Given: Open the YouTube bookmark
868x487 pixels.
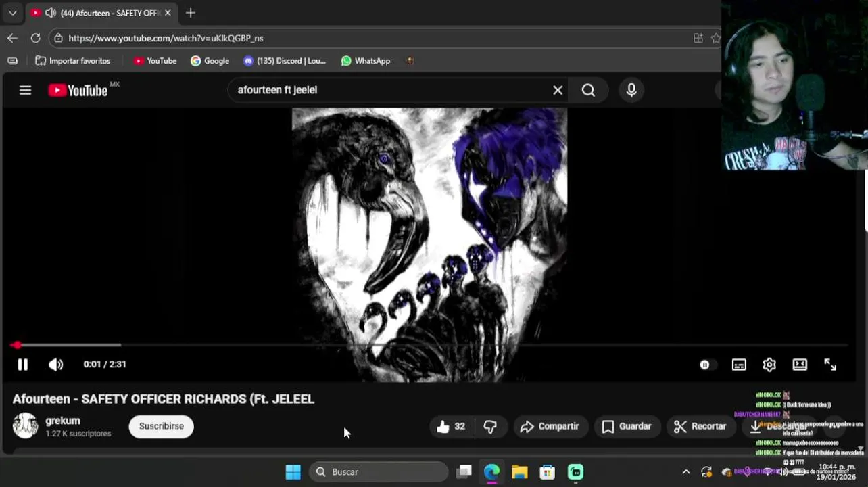Looking at the screenshot, I should (x=155, y=61).
